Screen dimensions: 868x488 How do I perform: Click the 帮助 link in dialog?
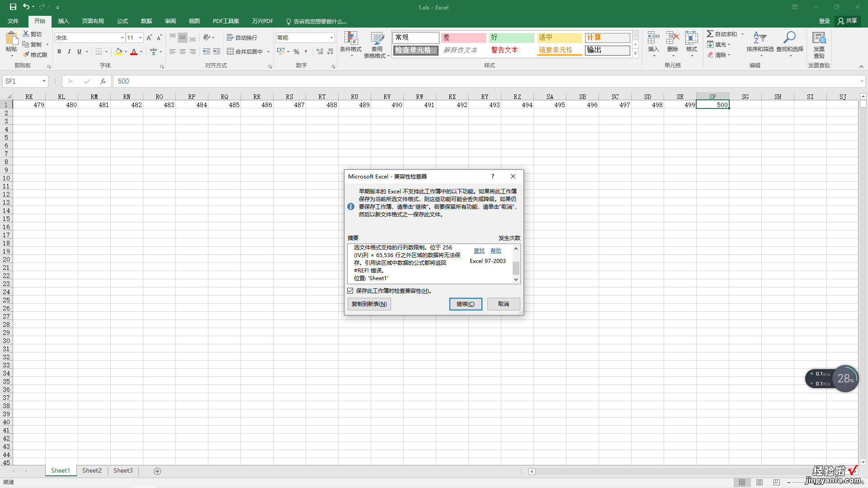[x=496, y=251]
